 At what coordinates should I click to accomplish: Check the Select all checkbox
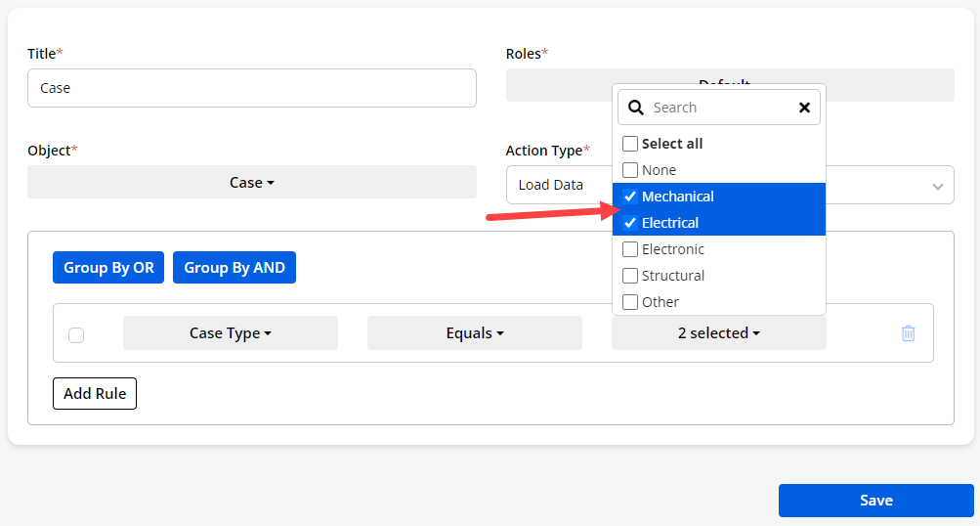[630, 144]
